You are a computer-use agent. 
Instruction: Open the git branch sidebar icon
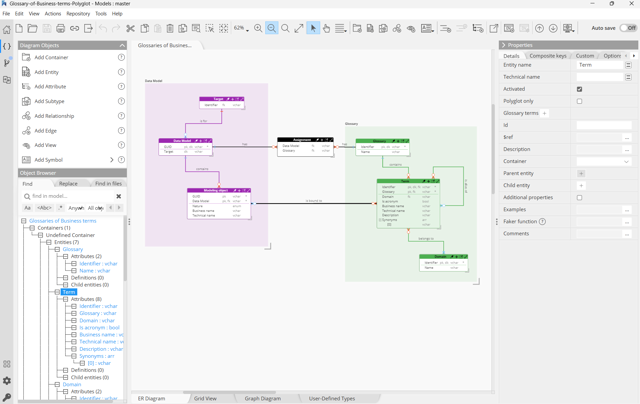7,62
